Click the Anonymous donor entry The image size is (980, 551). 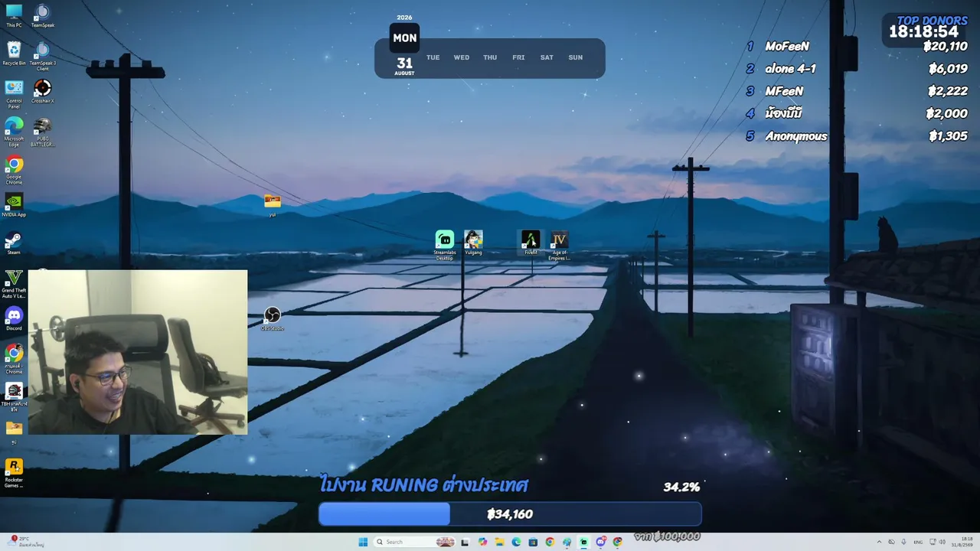pyautogui.click(x=796, y=136)
